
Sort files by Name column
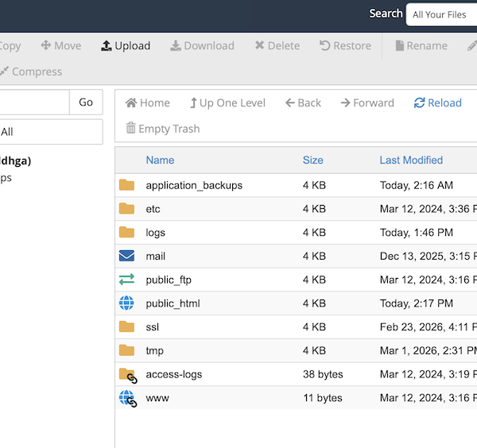[x=160, y=160]
